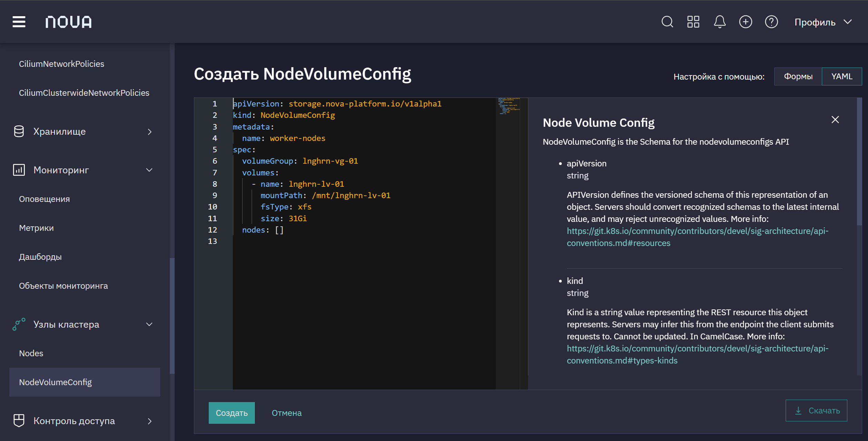Click the Скачать download button
The image size is (868, 441).
816,410
